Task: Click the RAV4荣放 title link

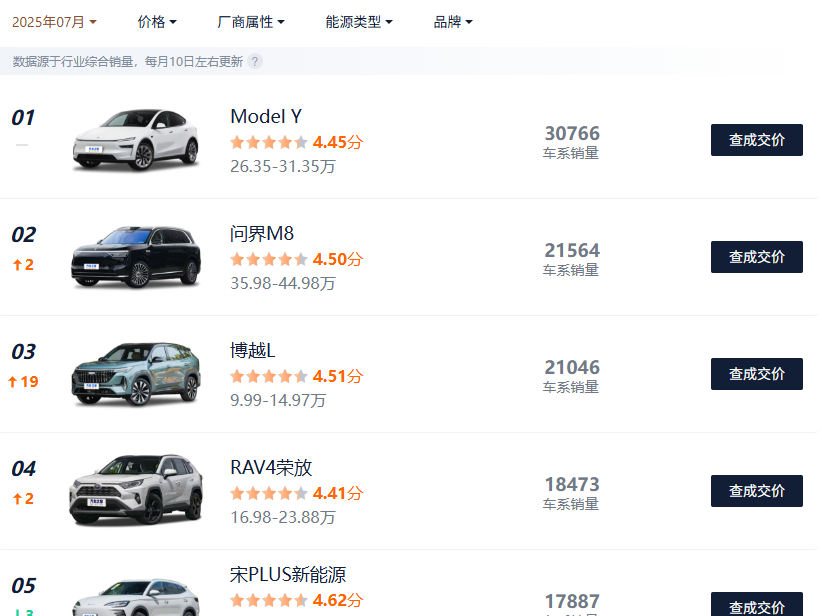Action: (x=271, y=467)
